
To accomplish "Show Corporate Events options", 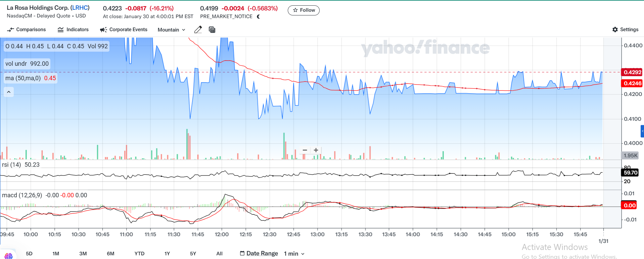I will point(124,30).
